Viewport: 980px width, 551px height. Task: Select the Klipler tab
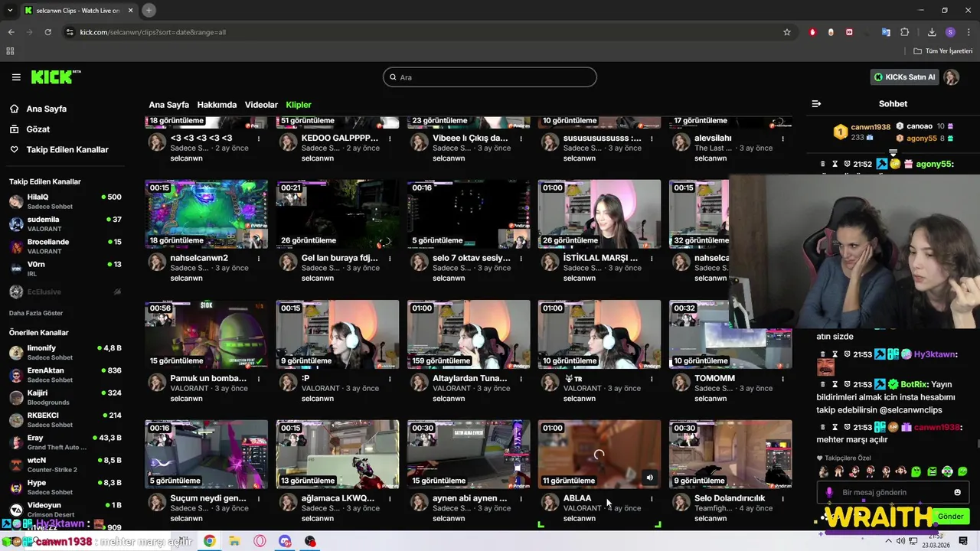[299, 105]
